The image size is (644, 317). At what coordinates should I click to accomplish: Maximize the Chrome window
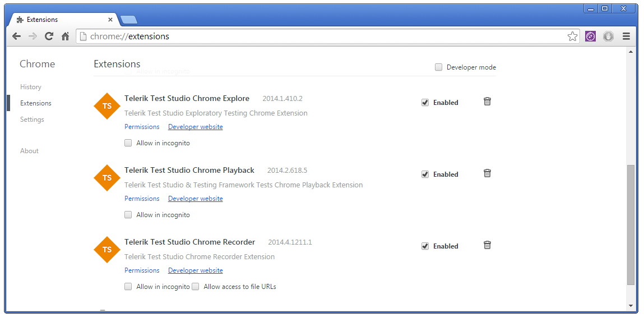(604, 8)
